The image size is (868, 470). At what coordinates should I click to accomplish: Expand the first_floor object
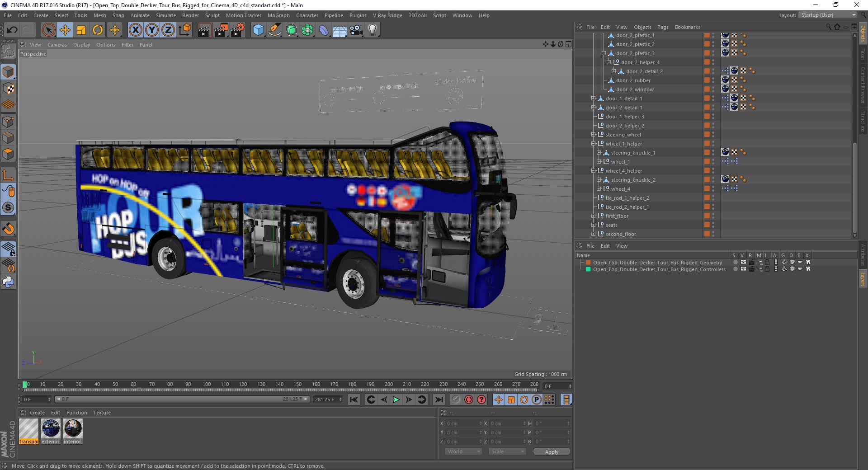pyautogui.click(x=594, y=216)
